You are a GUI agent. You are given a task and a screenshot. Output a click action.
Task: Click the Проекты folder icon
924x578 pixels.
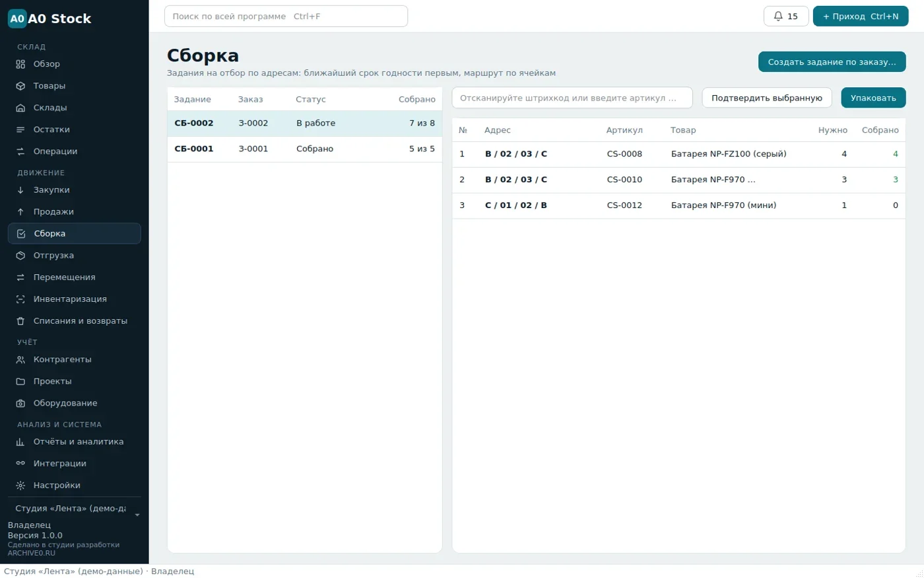tap(20, 382)
